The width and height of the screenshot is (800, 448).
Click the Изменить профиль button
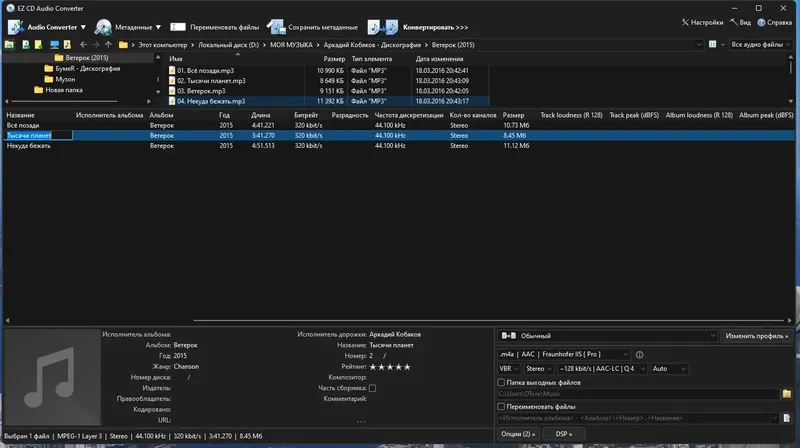click(x=756, y=336)
